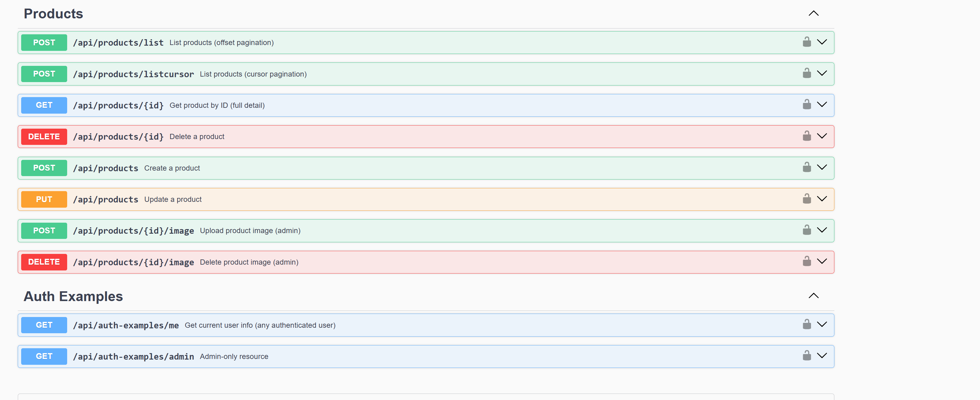Expand Upload product image chevron
The width and height of the screenshot is (980, 400).
(822, 230)
